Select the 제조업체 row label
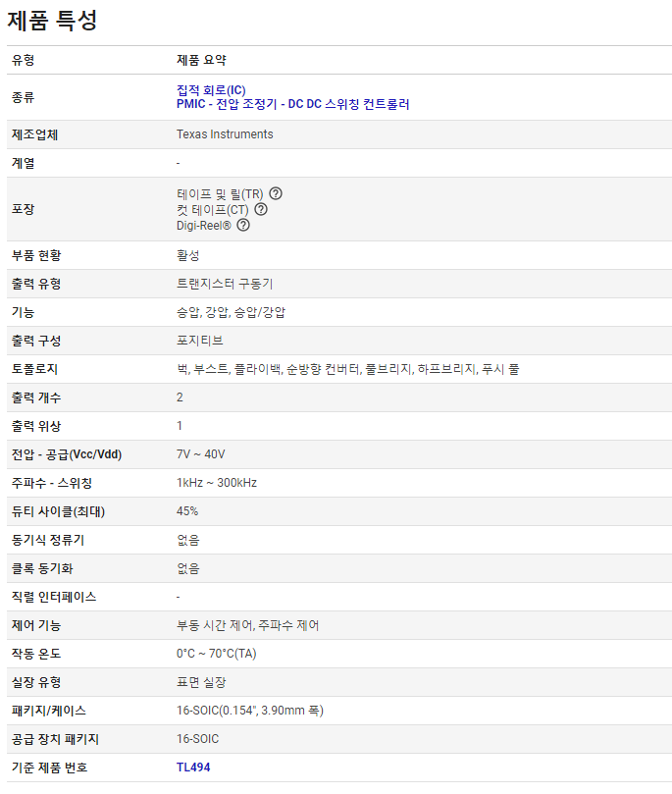 pyautogui.click(x=35, y=134)
